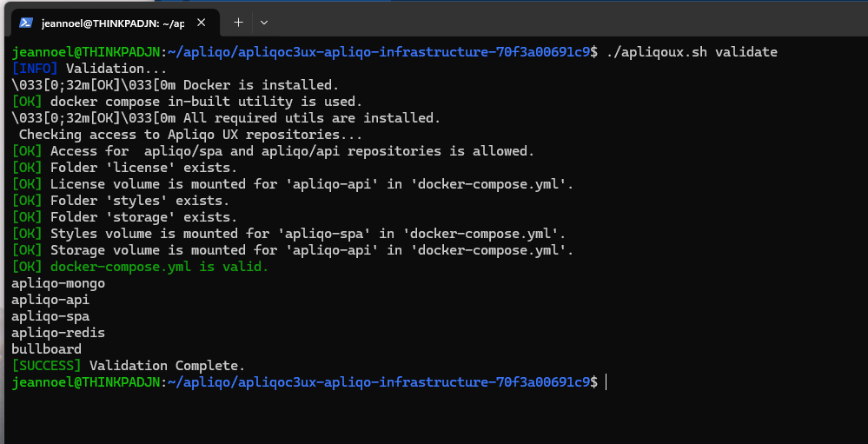Click the cursor at the bottom prompt

click(x=606, y=382)
